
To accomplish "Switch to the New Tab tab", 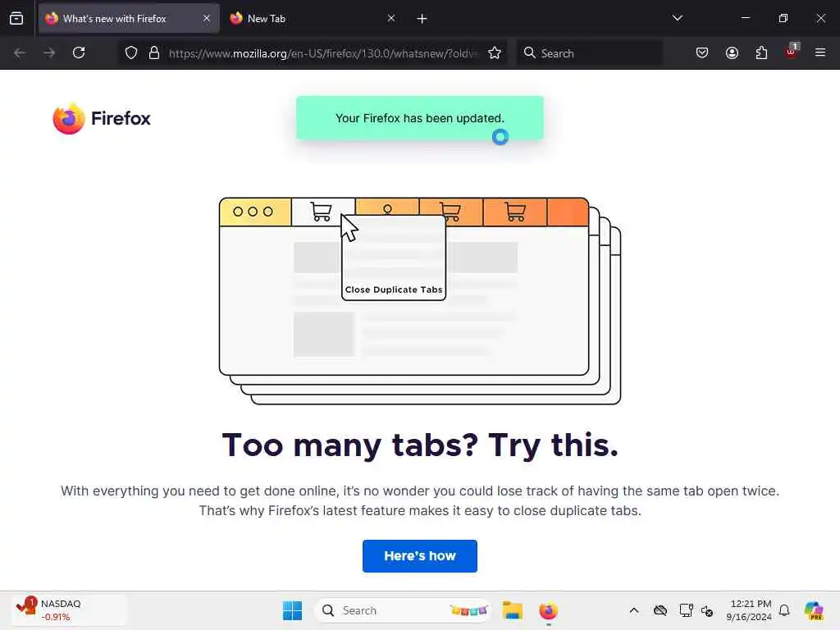I will pos(313,18).
